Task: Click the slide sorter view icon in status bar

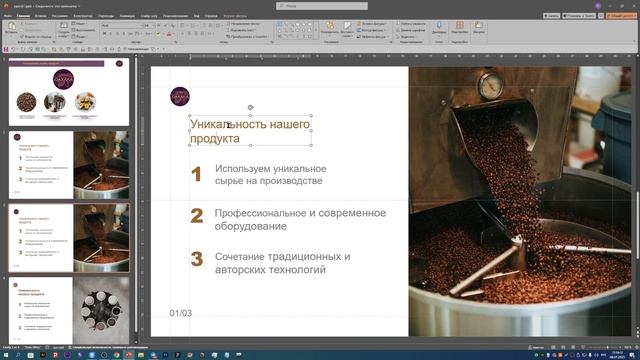Action: (x=563, y=347)
